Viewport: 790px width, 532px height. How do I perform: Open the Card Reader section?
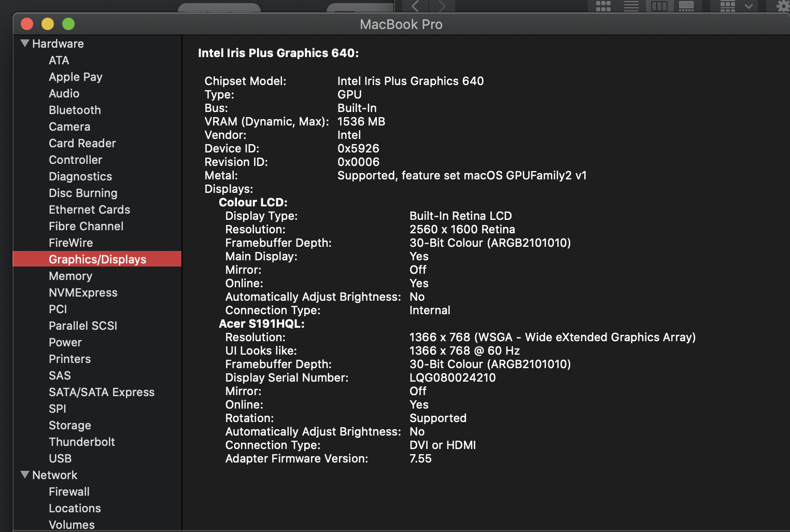[x=82, y=143]
